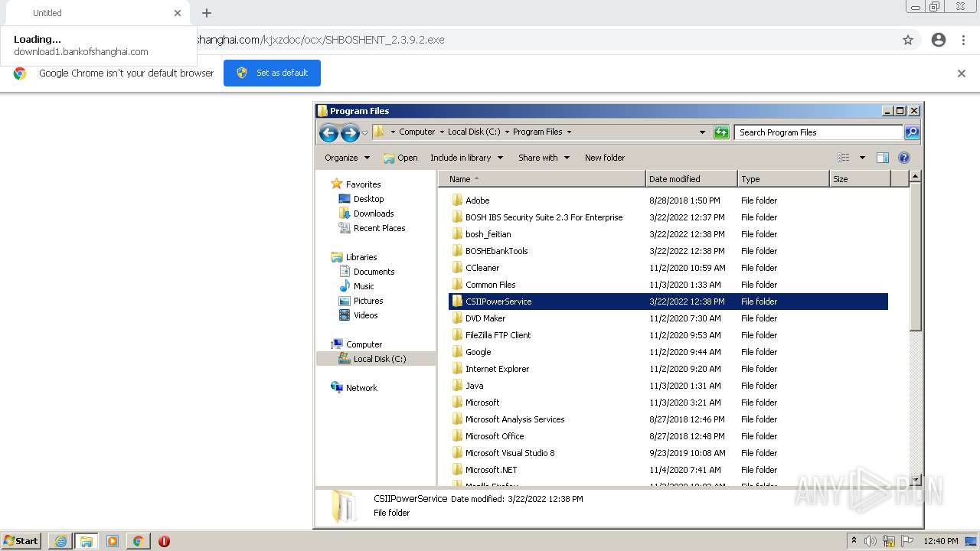The height and width of the screenshot is (551, 980).
Task: Open the Explorer help icon
Action: tap(904, 158)
